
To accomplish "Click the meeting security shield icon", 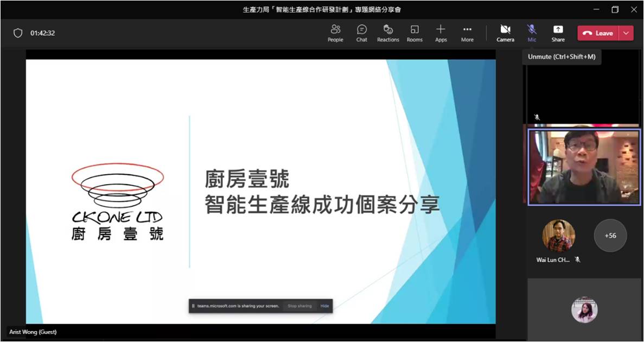I will tap(18, 33).
